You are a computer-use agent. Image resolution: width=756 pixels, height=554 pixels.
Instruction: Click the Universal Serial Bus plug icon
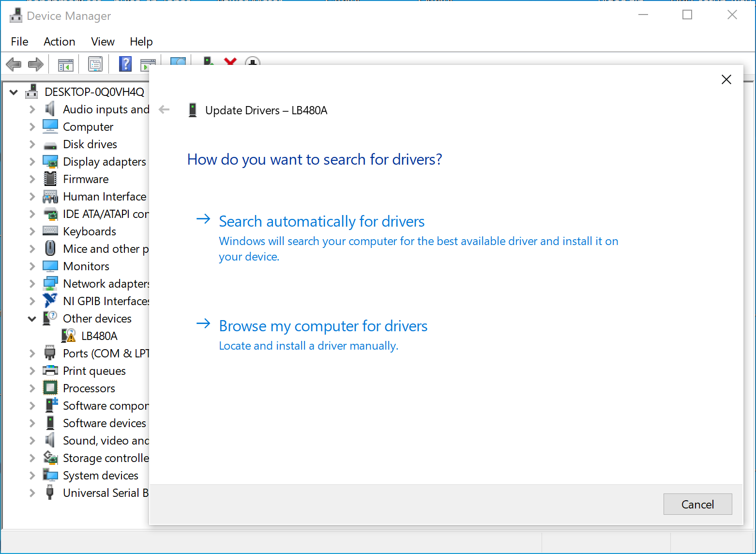coord(50,492)
